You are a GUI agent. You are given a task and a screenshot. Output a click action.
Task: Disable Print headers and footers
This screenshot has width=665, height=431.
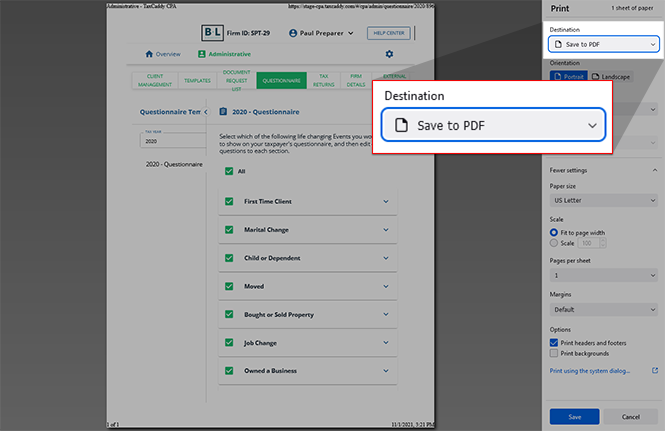pos(554,343)
